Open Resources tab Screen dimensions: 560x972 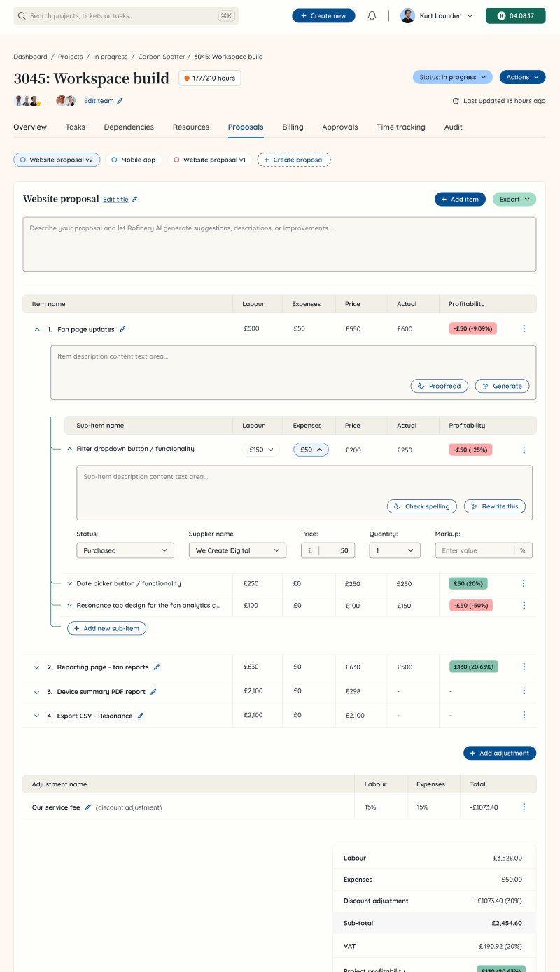pos(191,127)
